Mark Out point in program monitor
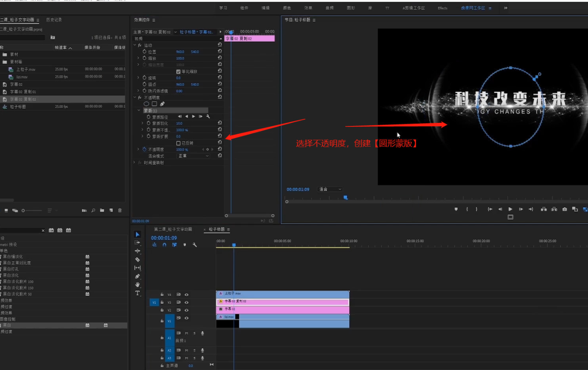 point(477,209)
